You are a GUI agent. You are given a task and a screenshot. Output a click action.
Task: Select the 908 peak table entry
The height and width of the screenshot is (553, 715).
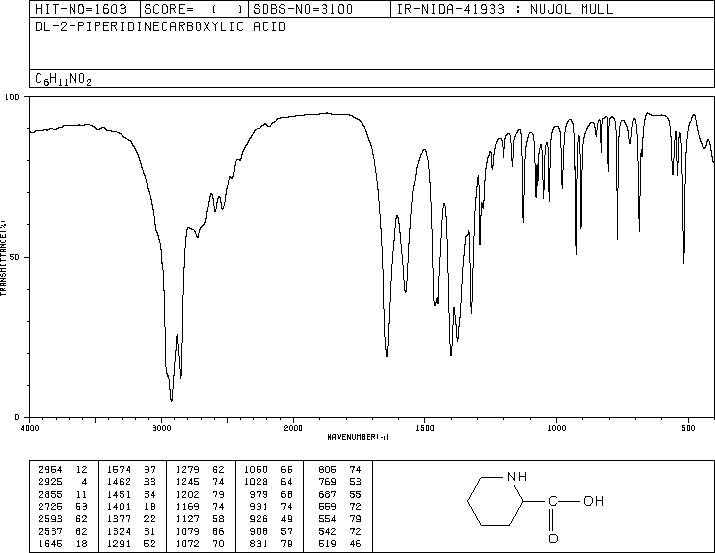click(271, 532)
